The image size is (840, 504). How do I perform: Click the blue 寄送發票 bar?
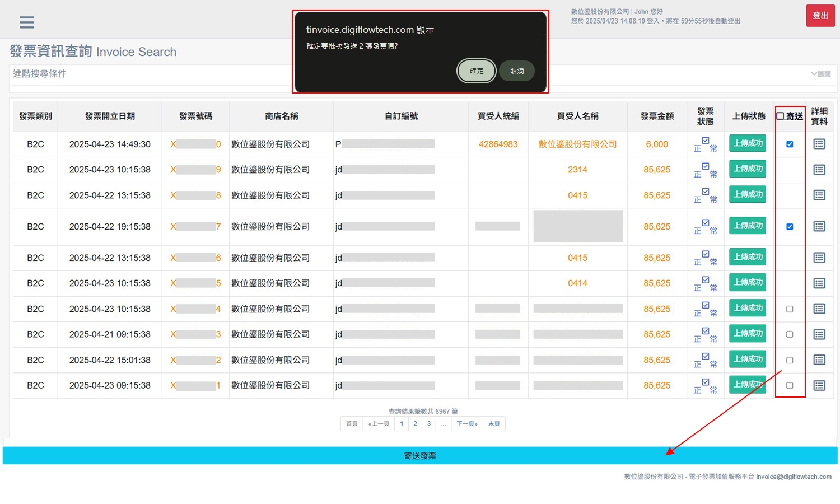point(420,455)
